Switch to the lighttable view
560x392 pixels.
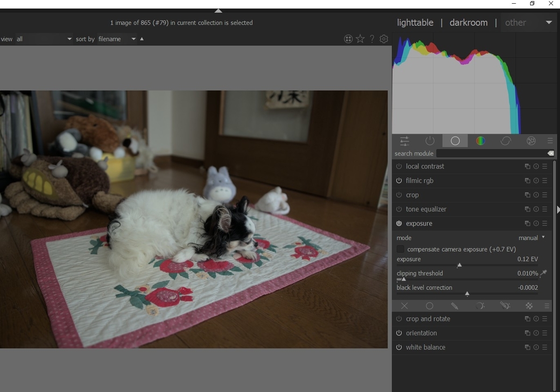pyautogui.click(x=415, y=22)
